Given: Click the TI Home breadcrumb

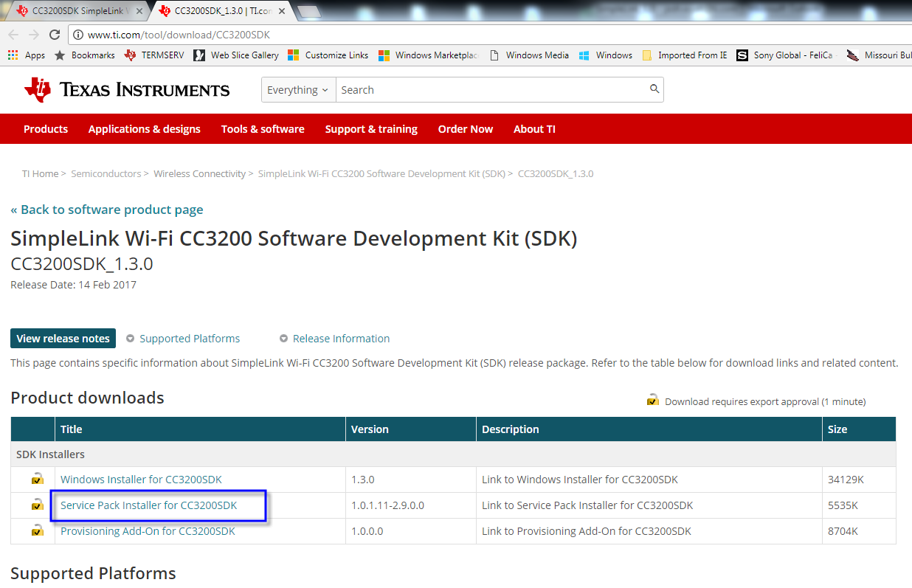Looking at the screenshot, I should point(41,174).
